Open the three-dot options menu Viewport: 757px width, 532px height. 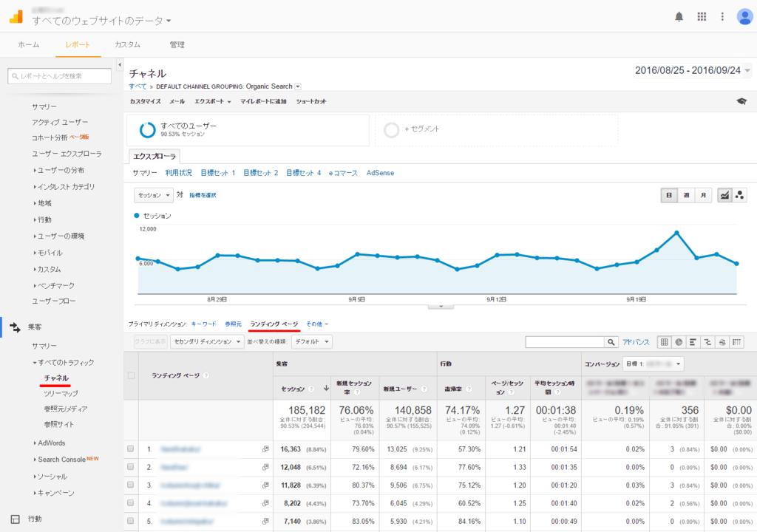click(722, 17)
